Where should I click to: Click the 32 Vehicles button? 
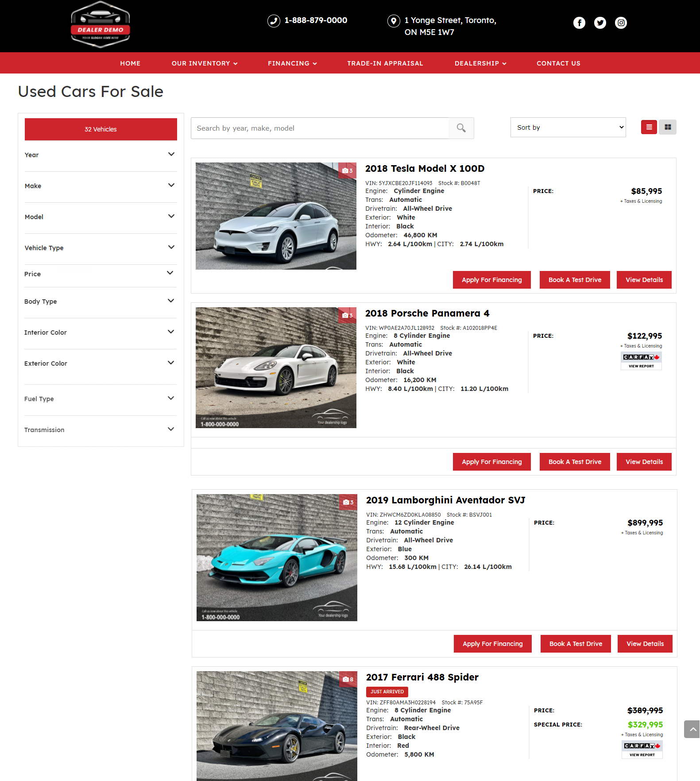pyautogui.click(x=101, y=129)
